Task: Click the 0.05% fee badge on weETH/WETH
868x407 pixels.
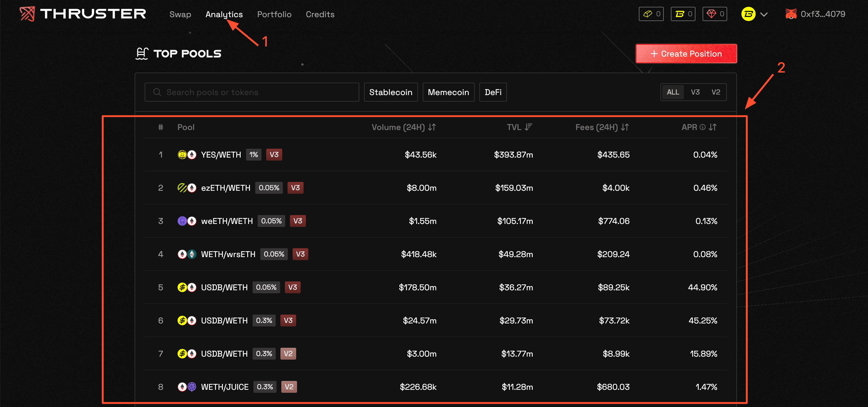Action: 271,221
